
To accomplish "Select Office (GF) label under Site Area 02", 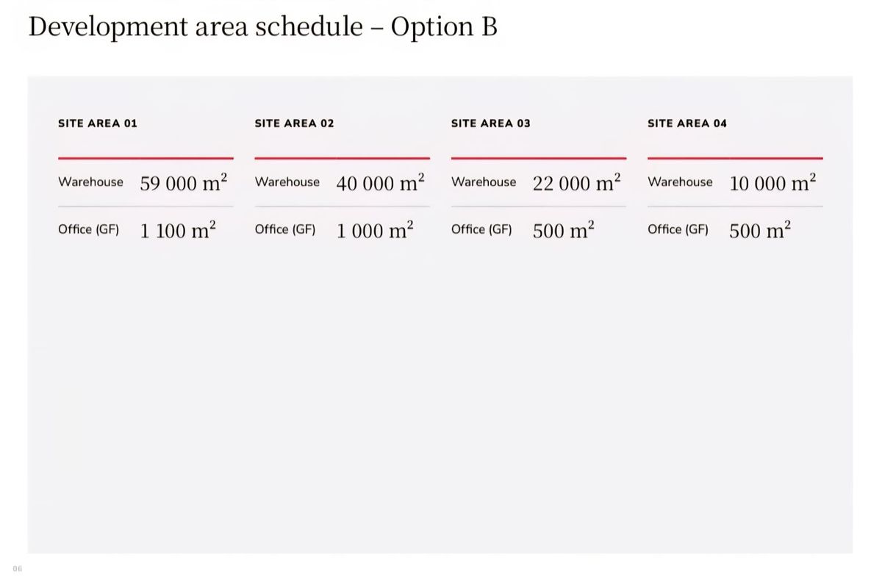I will point(285,229).
